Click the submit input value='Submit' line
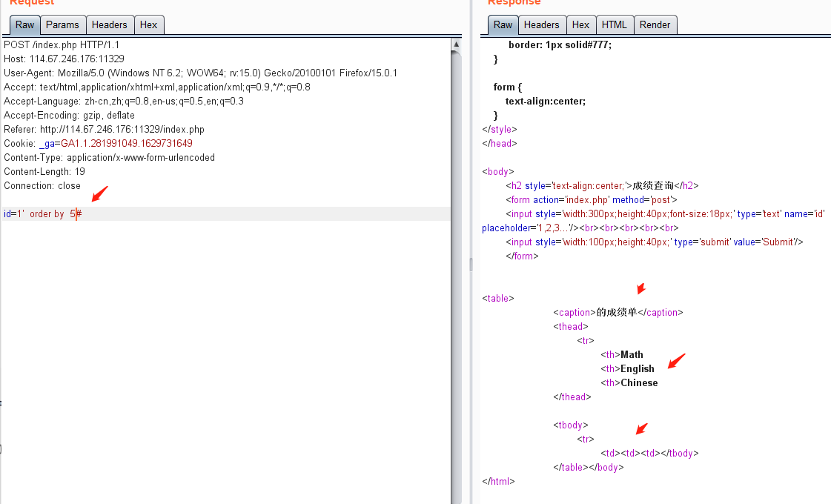The width and height of the screenshot is (831, 504). coord(654,242)
